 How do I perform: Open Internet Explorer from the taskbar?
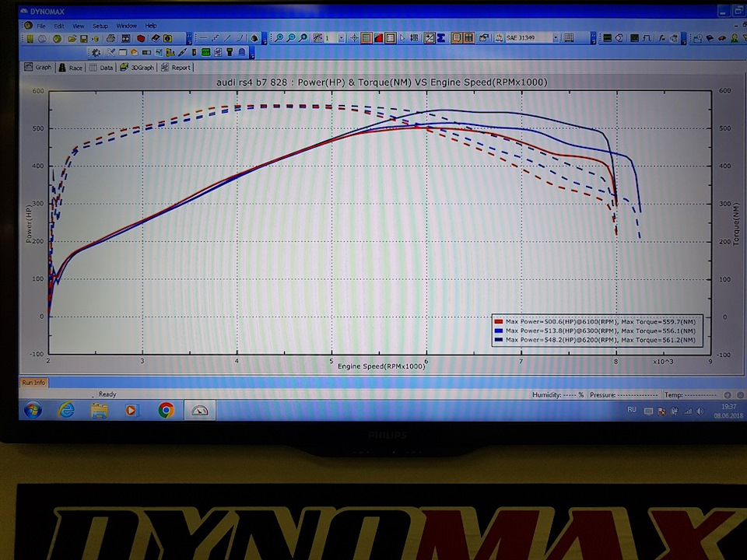66,410
